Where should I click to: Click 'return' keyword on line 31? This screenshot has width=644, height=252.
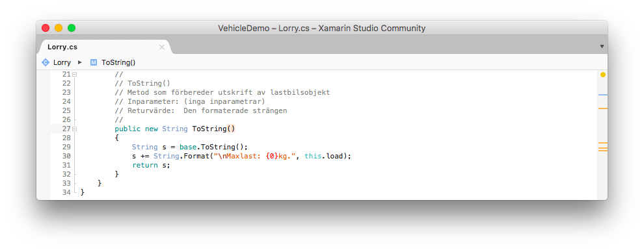point(144,165)
